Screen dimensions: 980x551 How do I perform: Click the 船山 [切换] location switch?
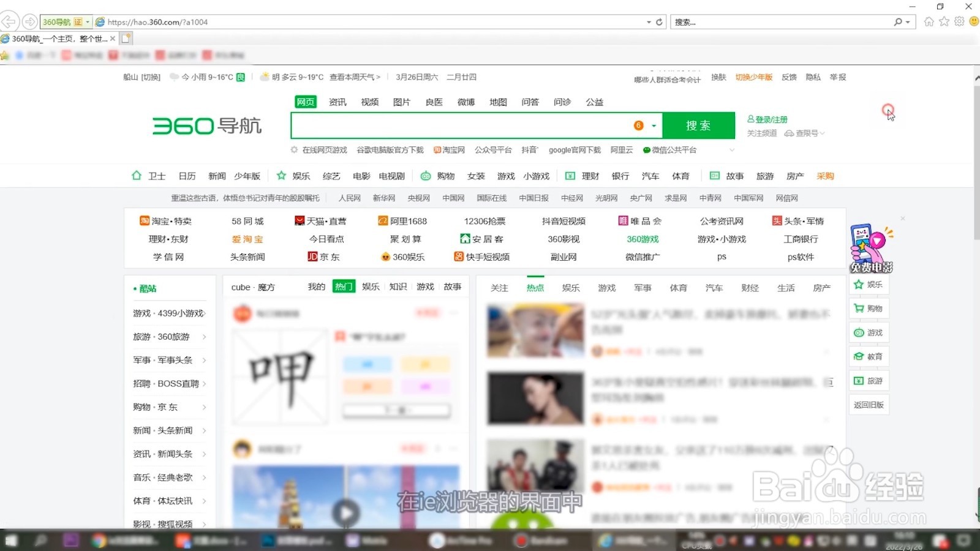[x=141, y=77]
